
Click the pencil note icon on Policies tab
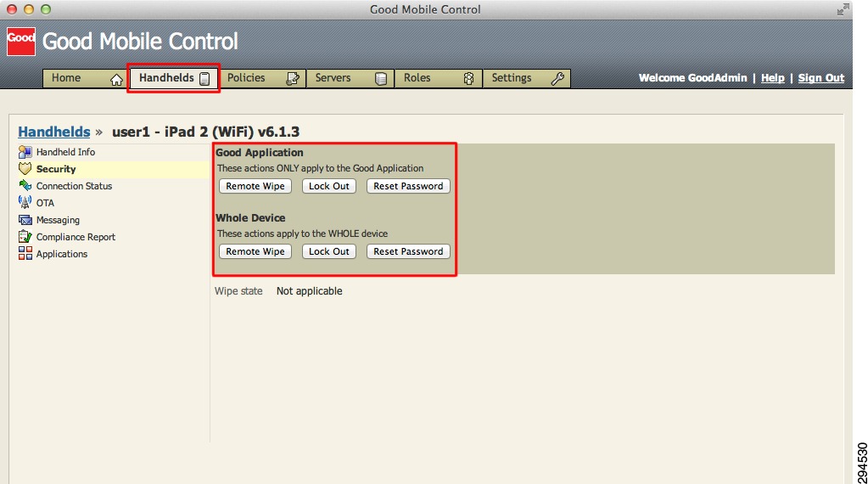coord(292,79)
